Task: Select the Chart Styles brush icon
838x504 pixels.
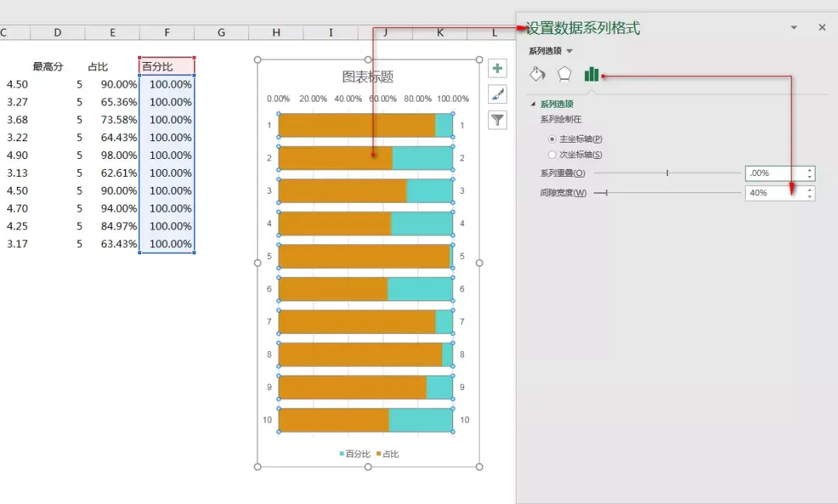Action: point(497,94)
